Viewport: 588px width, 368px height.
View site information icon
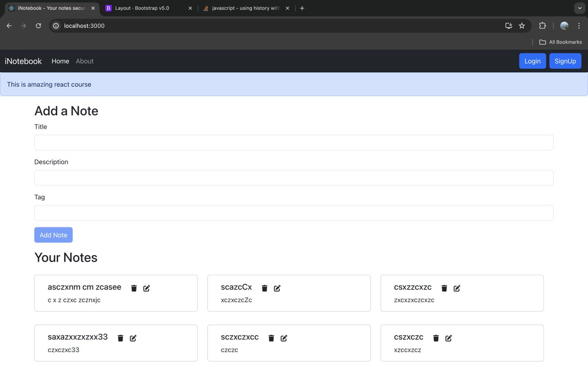(x=56, y=26)
